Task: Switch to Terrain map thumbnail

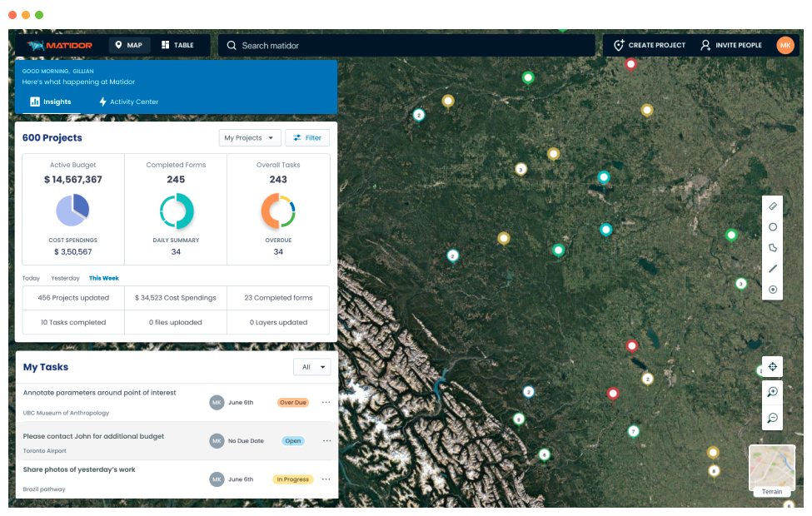Action: [x=772, y=470]
